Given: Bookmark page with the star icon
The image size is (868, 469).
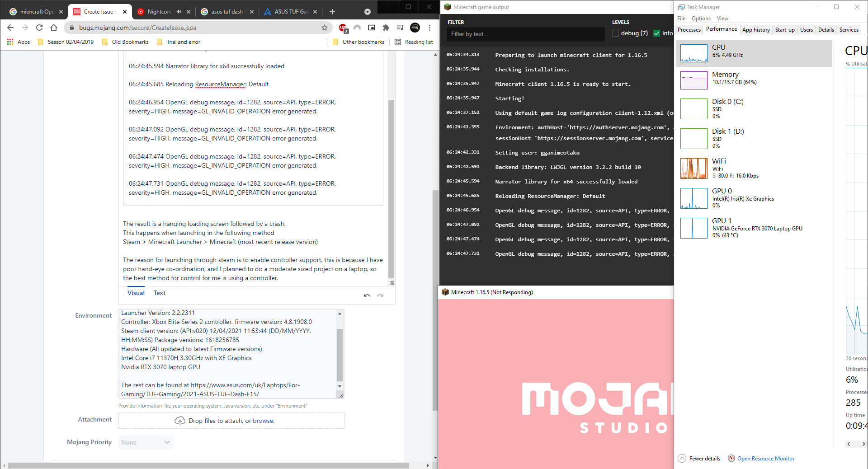Looking at the screenshot, I should click(324, 28).
